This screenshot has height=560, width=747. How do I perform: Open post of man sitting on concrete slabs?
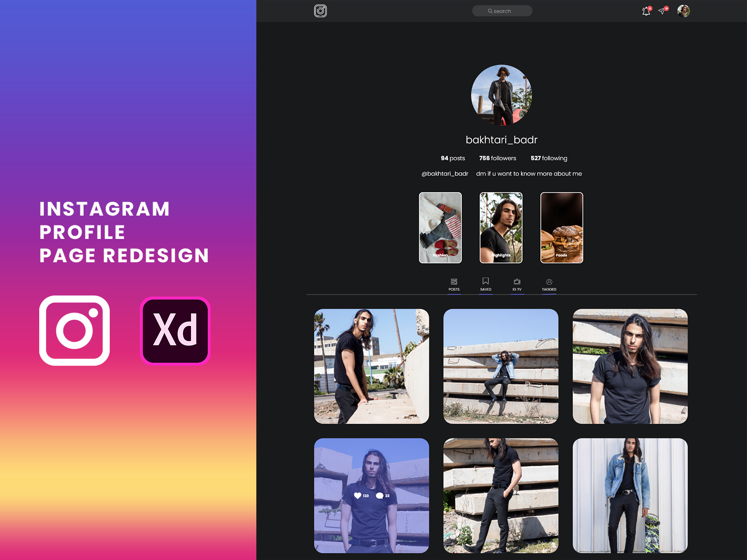coord(501,366)
